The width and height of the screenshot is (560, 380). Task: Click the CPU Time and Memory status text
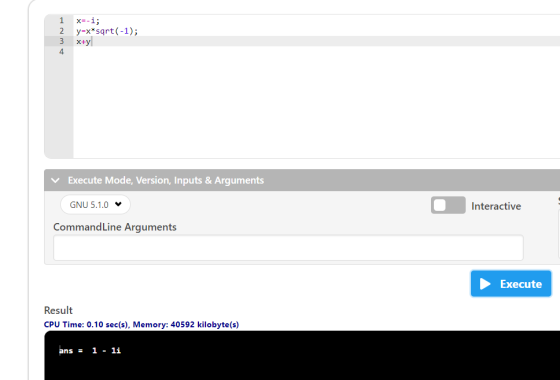(141, 324)
